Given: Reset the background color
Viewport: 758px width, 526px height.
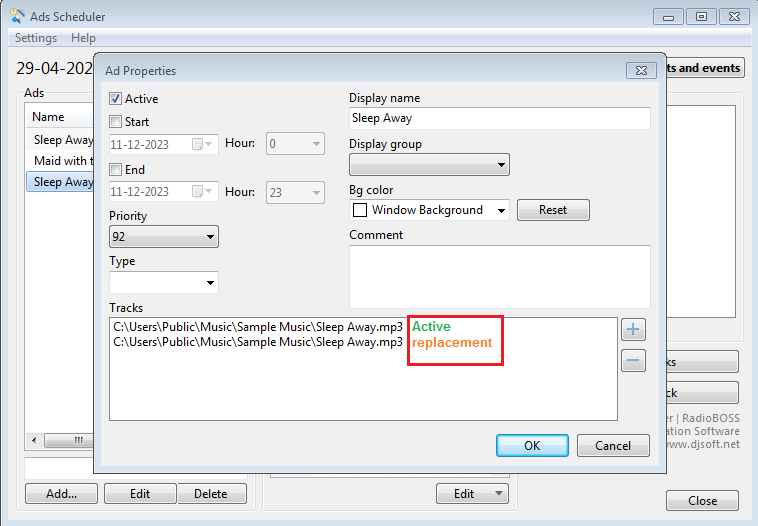Looking at the screenshot, I should point(553,210).
